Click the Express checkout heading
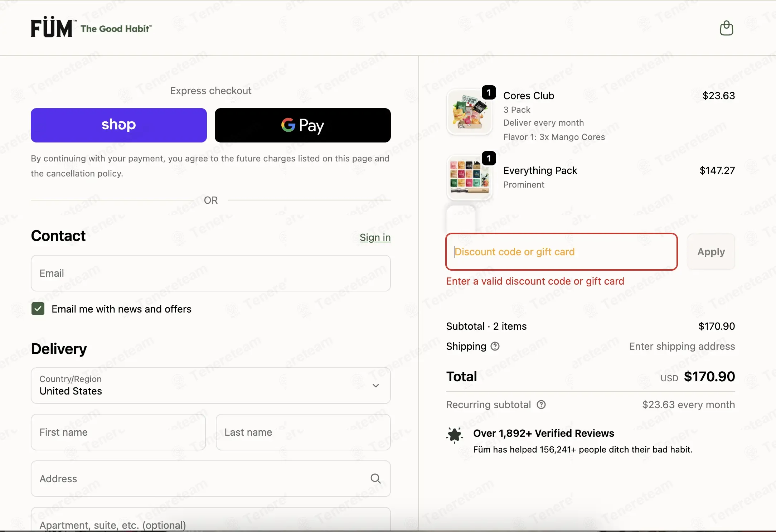This screenshot has width=776, height=532. point(211,91)
